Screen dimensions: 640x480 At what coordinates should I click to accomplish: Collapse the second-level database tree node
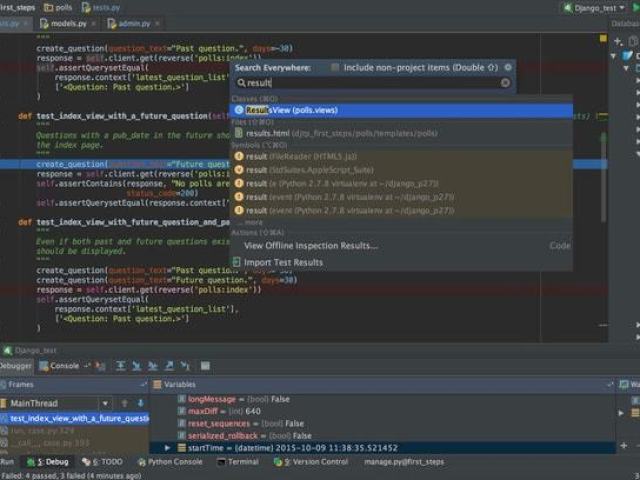626,68
